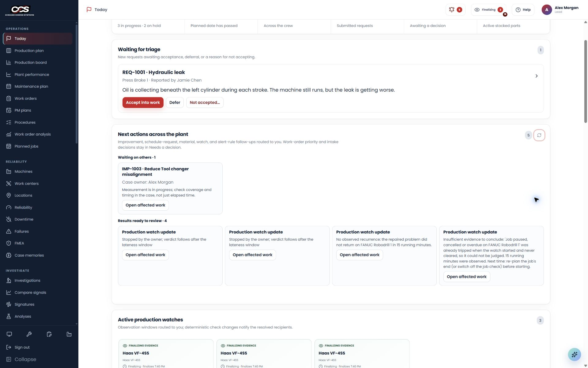Click the Active production watches count badge

(540, 320)
